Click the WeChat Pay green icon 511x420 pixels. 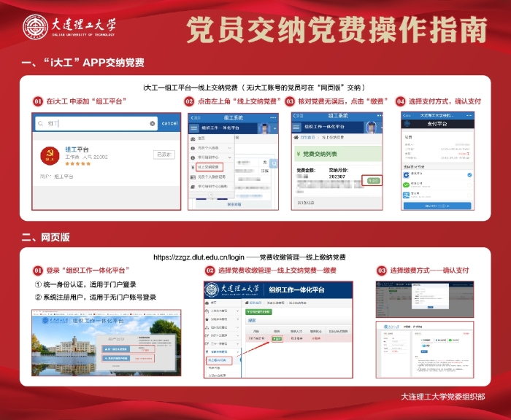click(407, 185)
